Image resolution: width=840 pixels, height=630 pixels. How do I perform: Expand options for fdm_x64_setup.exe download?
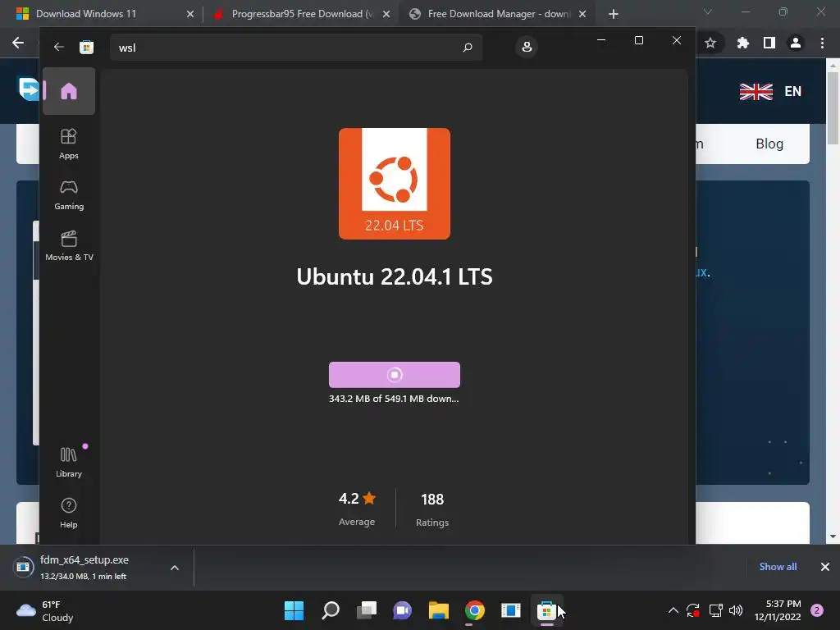click(175, 568)
